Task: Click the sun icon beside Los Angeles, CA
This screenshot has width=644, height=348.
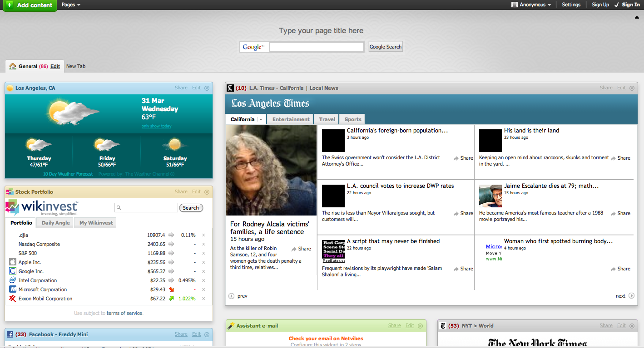Action: pos(10,88)
